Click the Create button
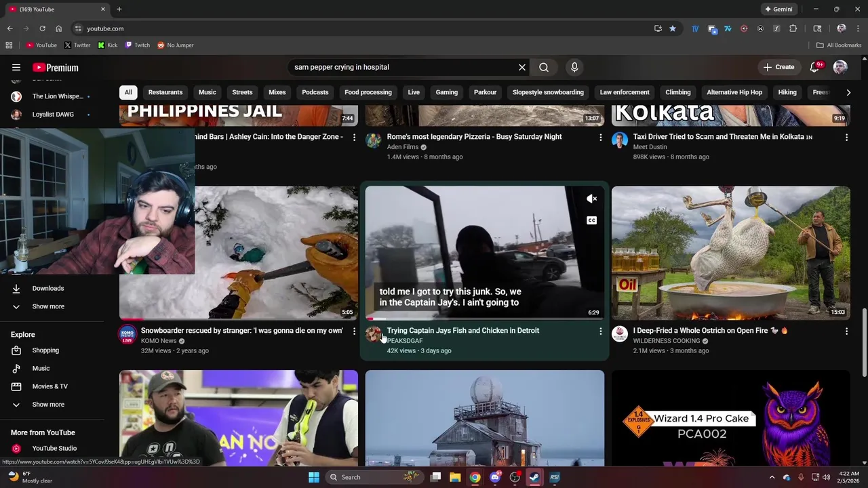Image resolution: width=868 pixels, height=488 pixels. [x=778, y=67]
